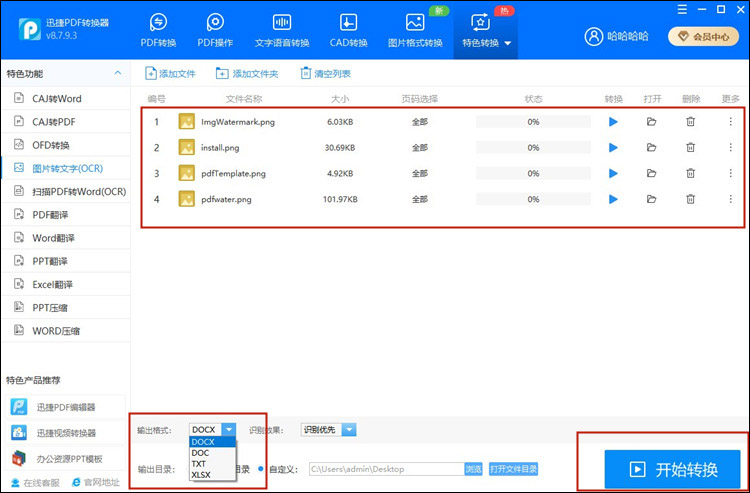Choose DOCX from the output format list
This screenshot has height=493, width=750.
click(213, 442)
